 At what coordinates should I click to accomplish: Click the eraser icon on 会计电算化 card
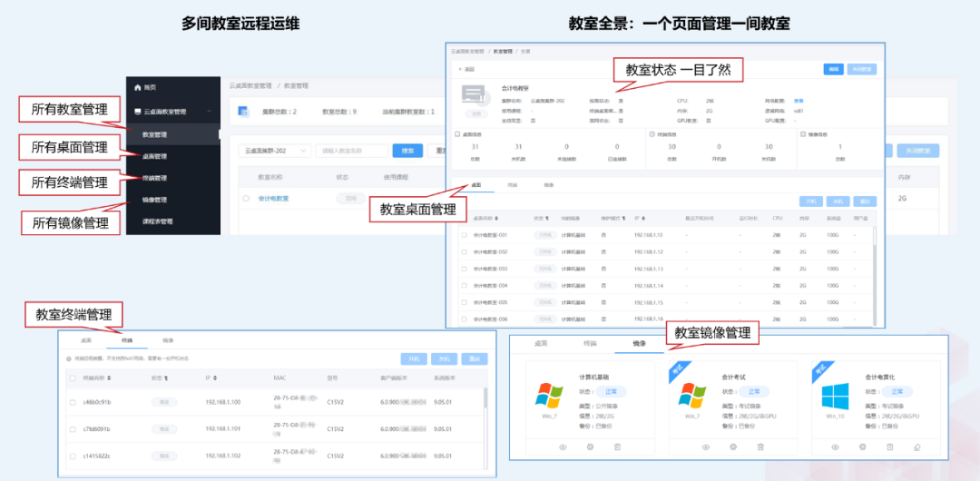[x=917, y=447]
